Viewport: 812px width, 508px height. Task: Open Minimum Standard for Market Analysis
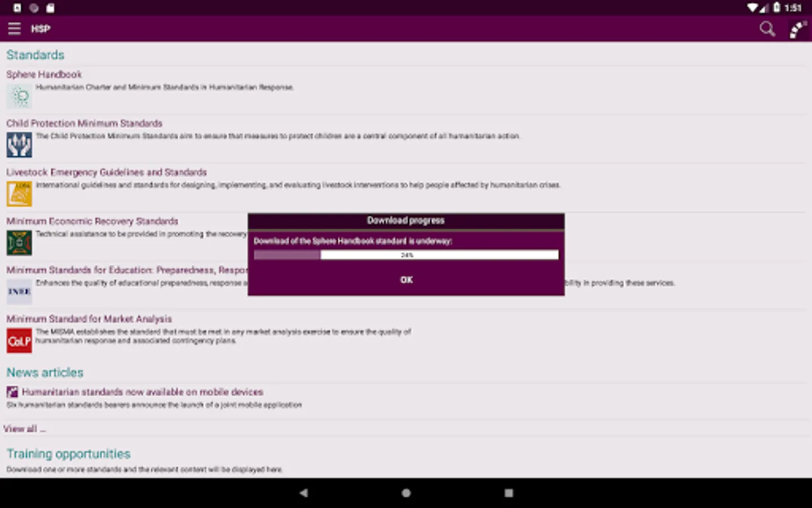89,319
